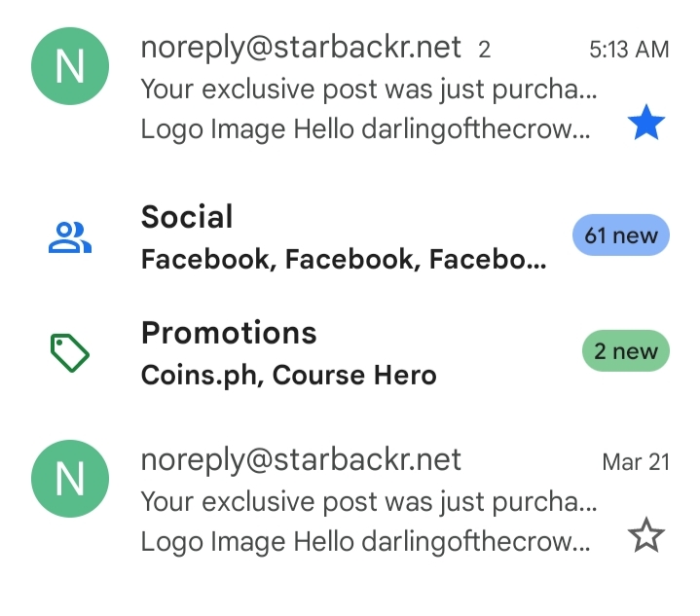700x616 pixels.
Task: Unstar the 5:13 AM starbackr email
Action: (646, 123)
